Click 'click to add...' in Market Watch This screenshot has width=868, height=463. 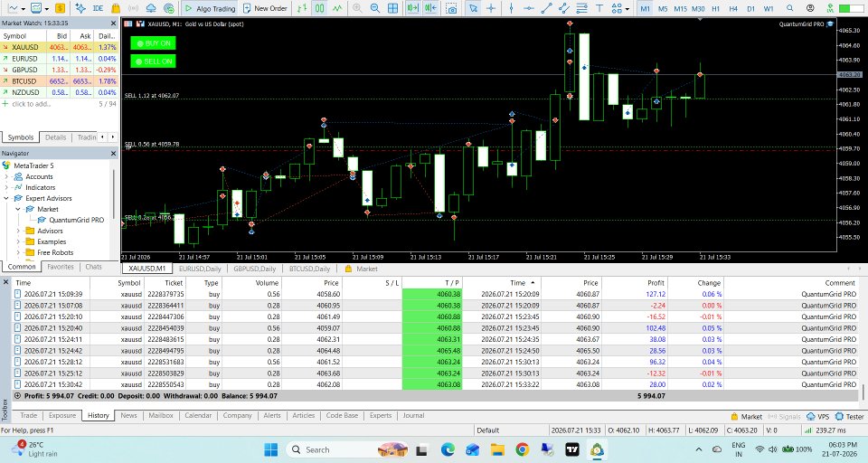coord(31,104)
